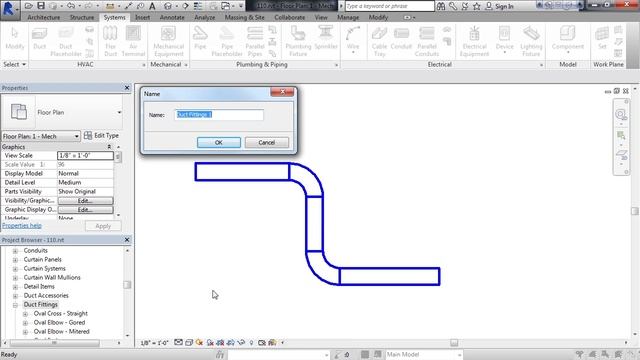Screen dimensions: 640x360
Task: Choose the Lighting Fixture tool
Action: click(531, 41)
